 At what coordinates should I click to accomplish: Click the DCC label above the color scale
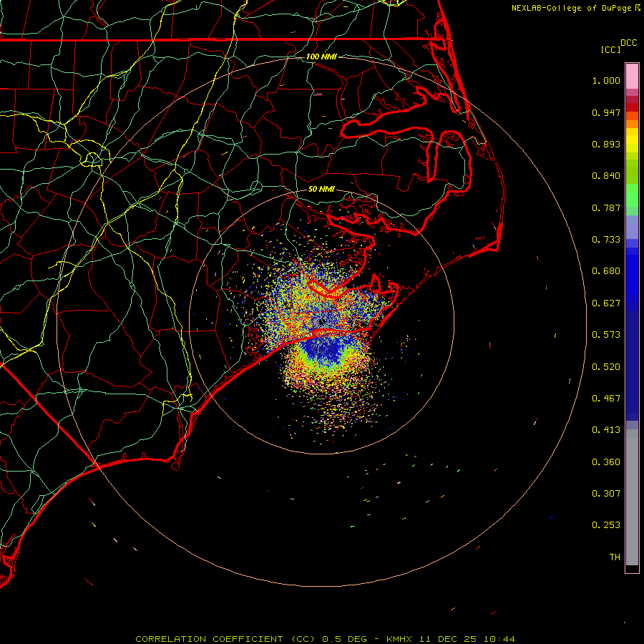coord(629,43)
